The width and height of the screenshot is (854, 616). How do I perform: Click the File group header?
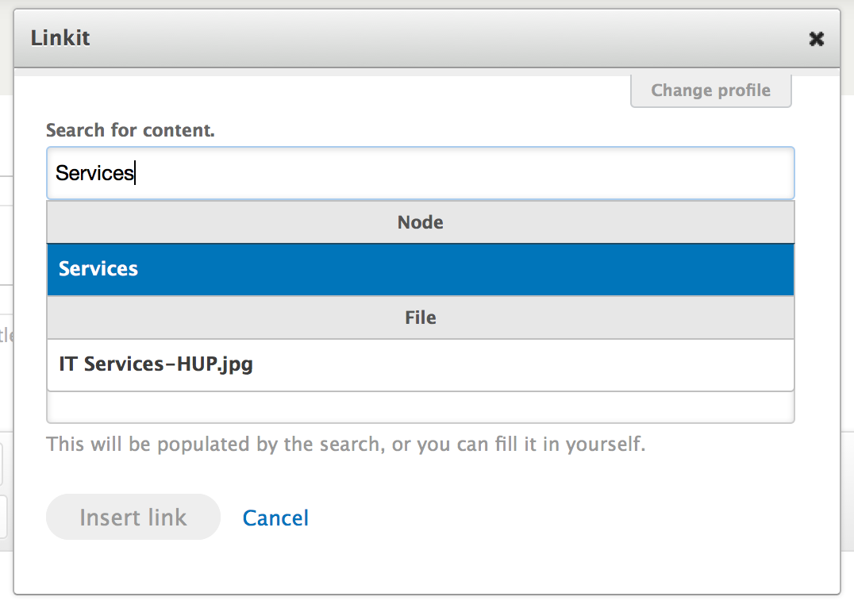pyautogui.click(x=421, y=318)
